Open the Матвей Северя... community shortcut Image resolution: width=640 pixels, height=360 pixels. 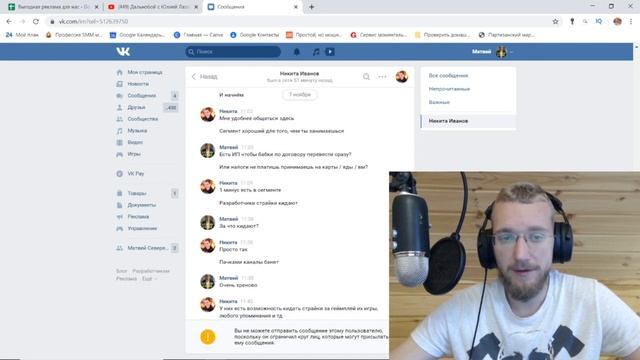click(147, 248)
